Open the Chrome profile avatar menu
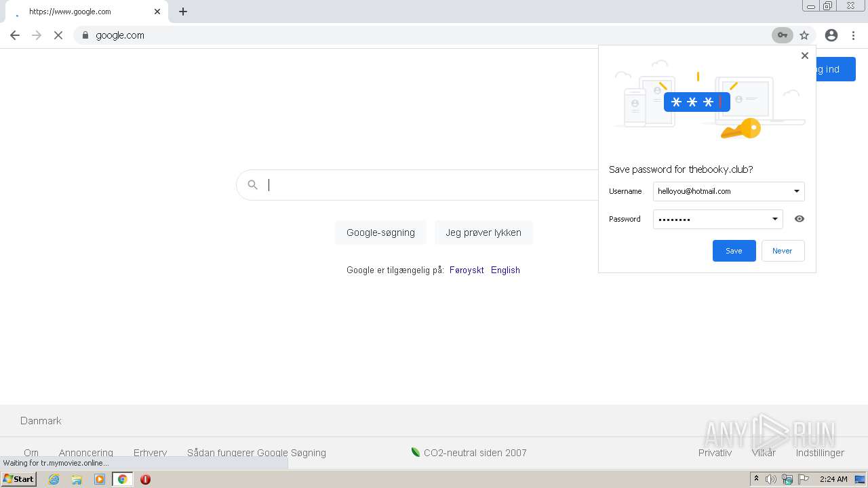 (831, 35)
